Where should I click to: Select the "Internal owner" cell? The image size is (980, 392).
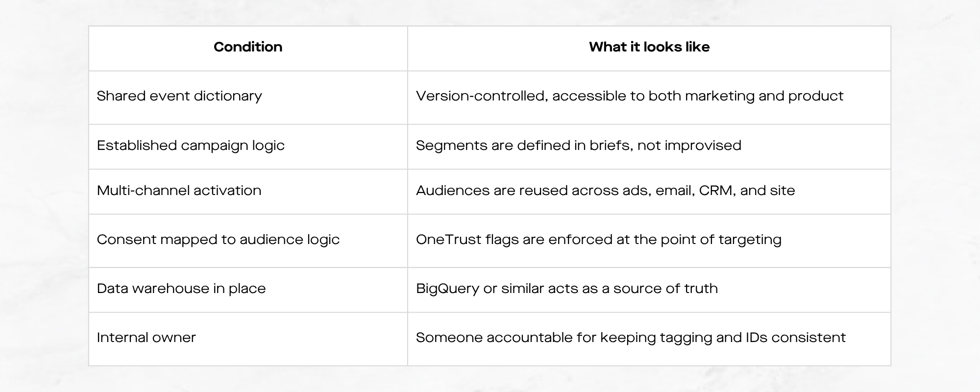[146, 338]
